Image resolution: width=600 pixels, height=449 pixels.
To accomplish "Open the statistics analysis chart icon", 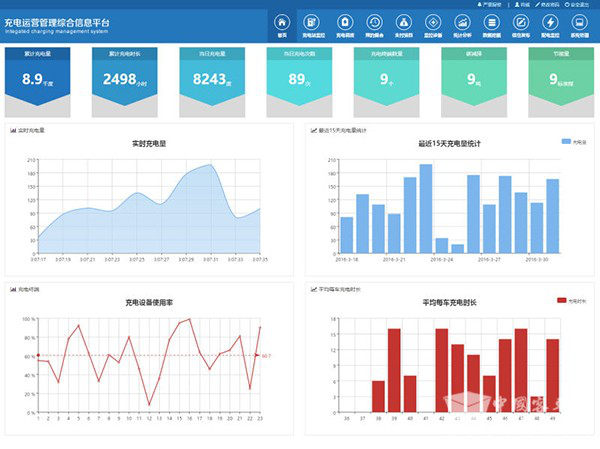I will [462, 23].
